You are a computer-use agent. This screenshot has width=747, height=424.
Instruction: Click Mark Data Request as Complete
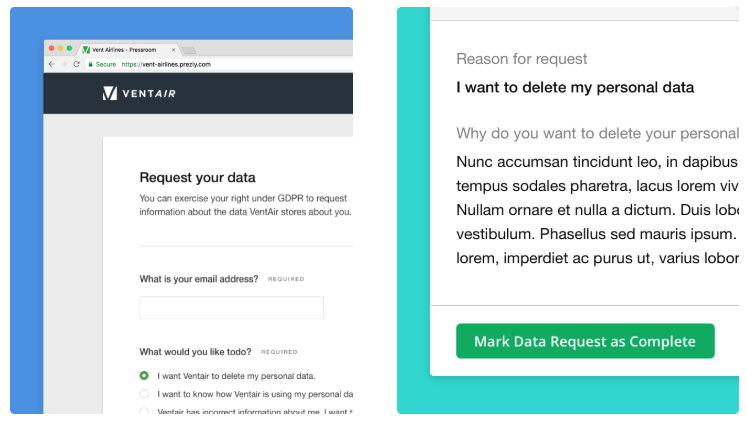click(585, 341)
